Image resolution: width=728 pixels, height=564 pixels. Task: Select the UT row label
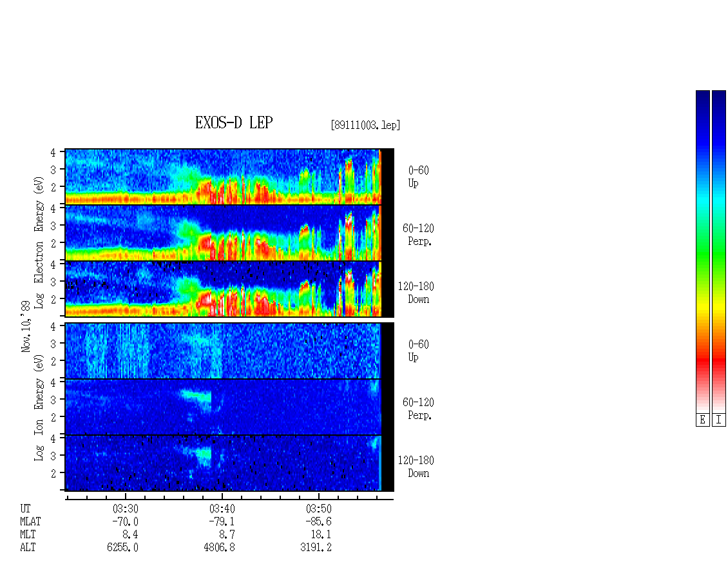click(25, 509)
